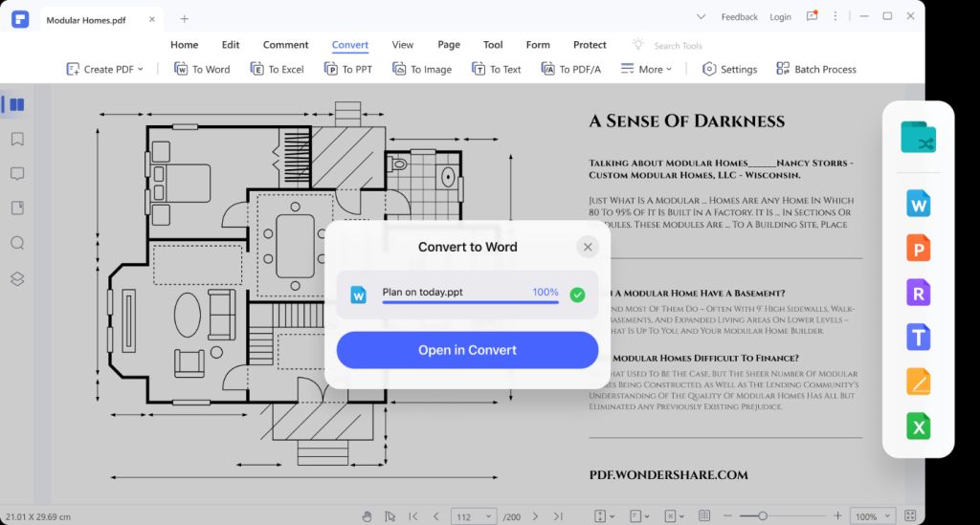980x525 pixels.
Task: Click the To PDF/A icon
Action: click(547, 69)
